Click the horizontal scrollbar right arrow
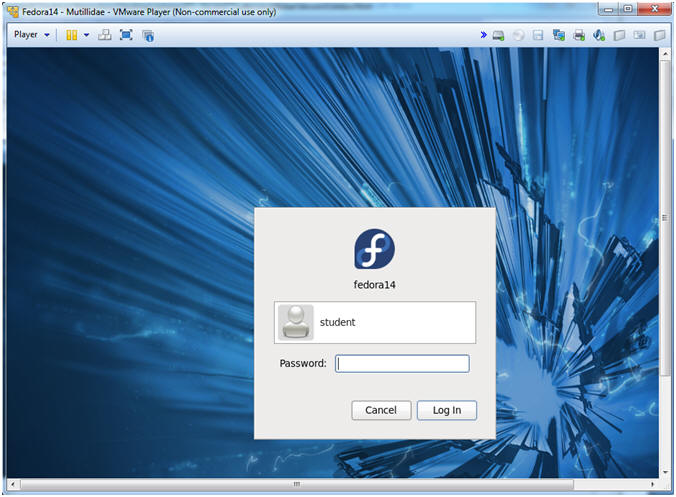The image size is (676, 497). [653, 484]
